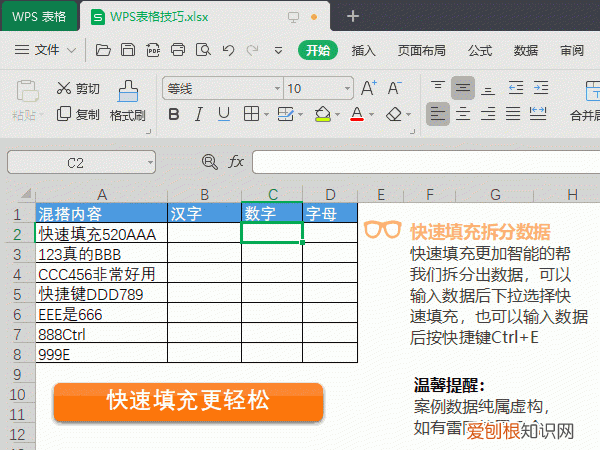Screen dimensions: 600x450
Task: Click the 快速填充更轻松 orange button
Action: point(188,401)
